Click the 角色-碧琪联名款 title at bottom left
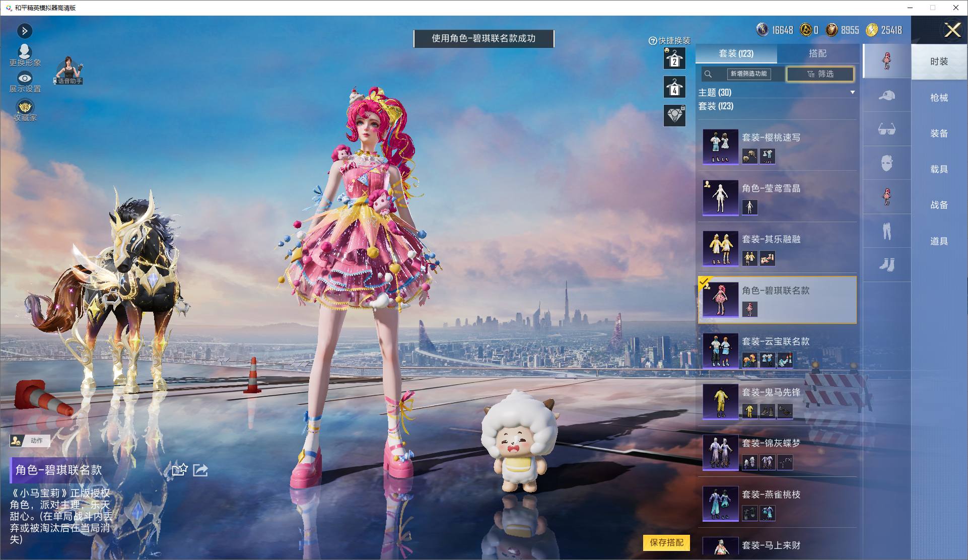The image size is (968, 560). pyautogui.click(x=58, y=470)
